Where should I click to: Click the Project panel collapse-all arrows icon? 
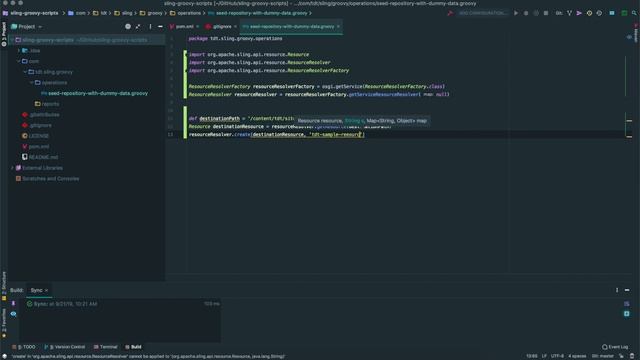click(138, 27)
